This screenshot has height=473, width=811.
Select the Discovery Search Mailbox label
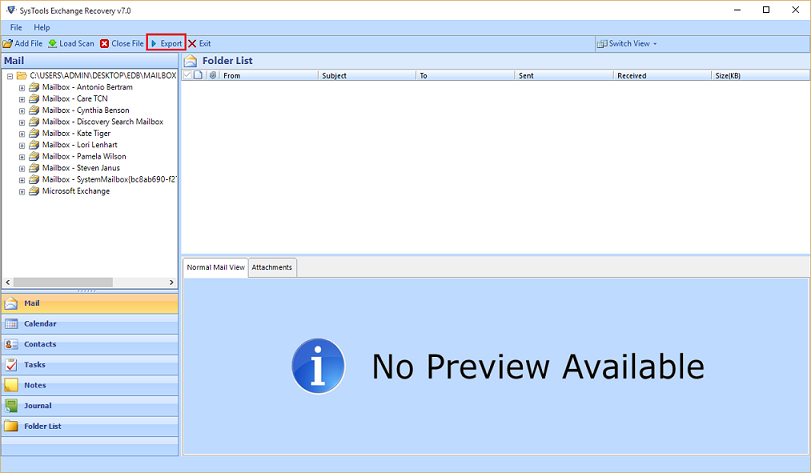pos(102,121)
